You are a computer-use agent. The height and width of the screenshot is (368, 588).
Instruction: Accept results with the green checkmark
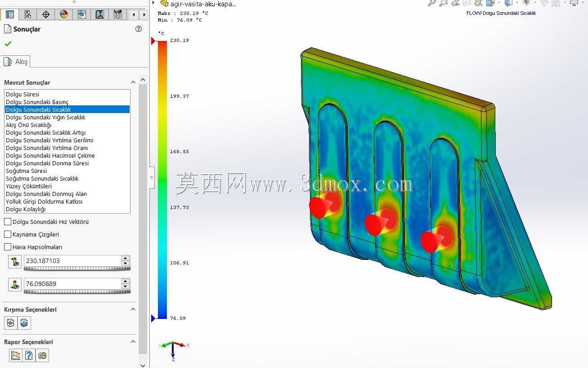[8, 44]
